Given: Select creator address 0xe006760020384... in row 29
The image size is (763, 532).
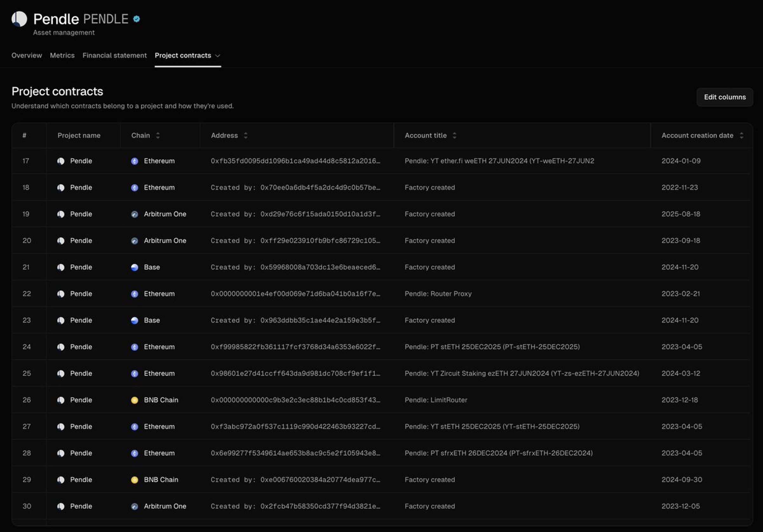Looking at the screenshot, I should 320,480.
